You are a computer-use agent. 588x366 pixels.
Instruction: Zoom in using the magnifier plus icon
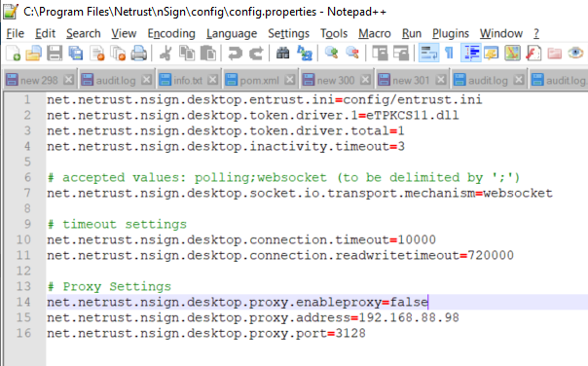coord(332,53)
